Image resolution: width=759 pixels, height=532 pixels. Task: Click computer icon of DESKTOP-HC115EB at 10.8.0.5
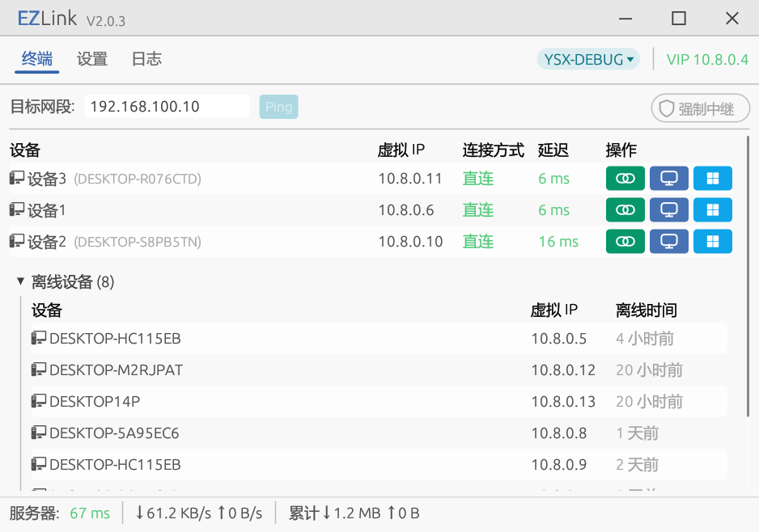coord(39,338)
